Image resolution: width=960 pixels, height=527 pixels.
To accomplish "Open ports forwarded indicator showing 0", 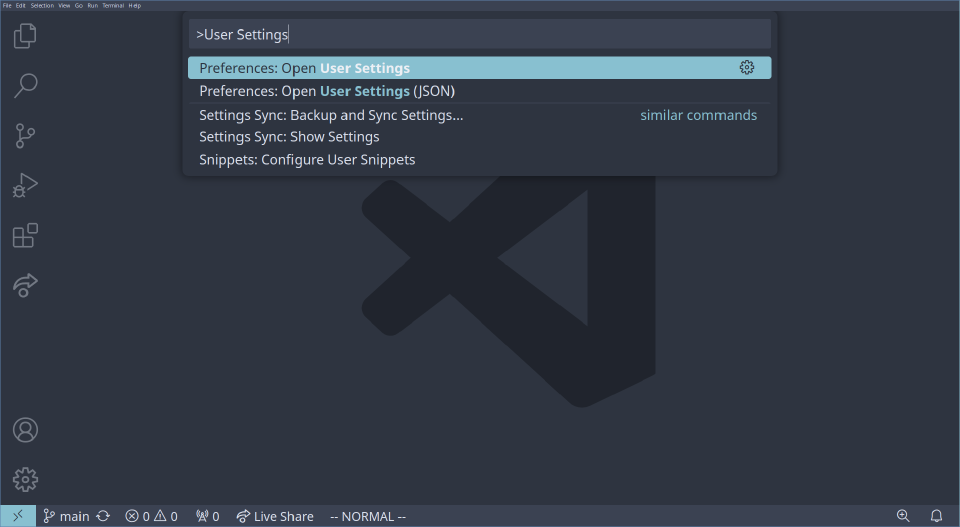I will click(208, 516).
